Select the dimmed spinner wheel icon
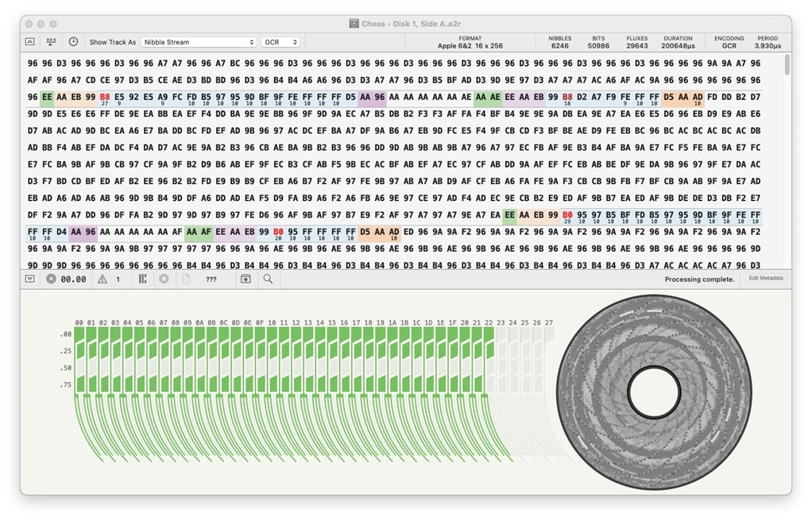The width and height of the screenshot is (812, 520). point(164,279)
